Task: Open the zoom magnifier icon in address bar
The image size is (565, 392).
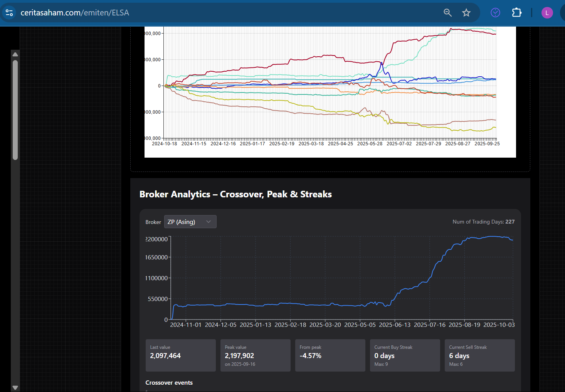Action: coord(447,13)
